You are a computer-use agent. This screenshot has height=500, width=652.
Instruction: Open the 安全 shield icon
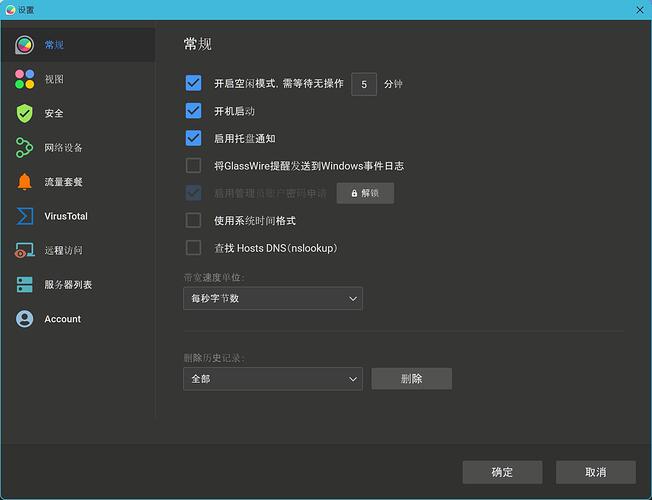[25, 113]
